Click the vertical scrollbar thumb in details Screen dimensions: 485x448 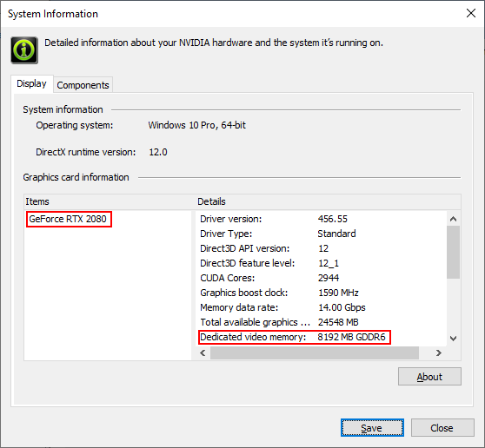[453, 252]
